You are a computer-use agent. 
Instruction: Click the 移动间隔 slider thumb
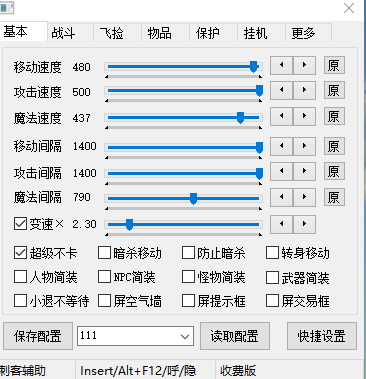259,147
